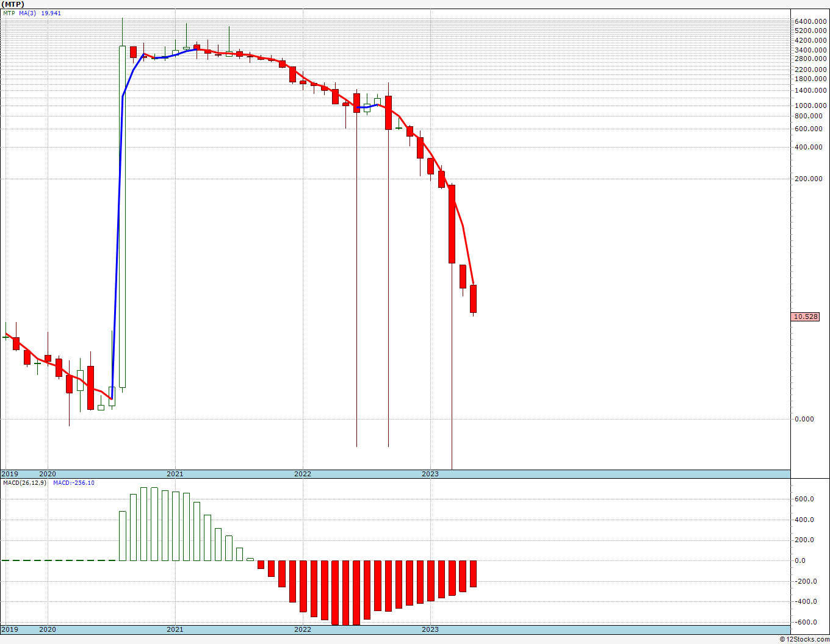The height and width of the screenshot is (644, 830).
Task: Click the last red candlestick on the price chart
Action: pos(473,299)
